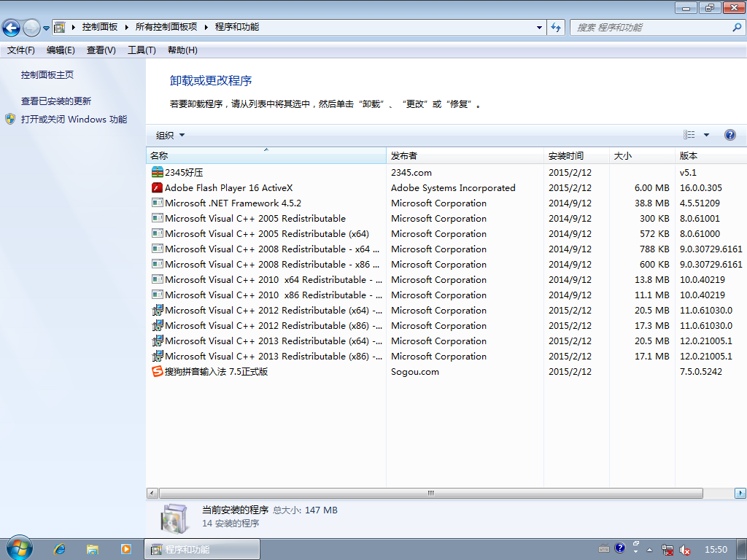Open 查看已安装的更新 link
Image resolution: width=747 pixels, height=560 pixels.
pyautogui.click(x=55, y=101)
